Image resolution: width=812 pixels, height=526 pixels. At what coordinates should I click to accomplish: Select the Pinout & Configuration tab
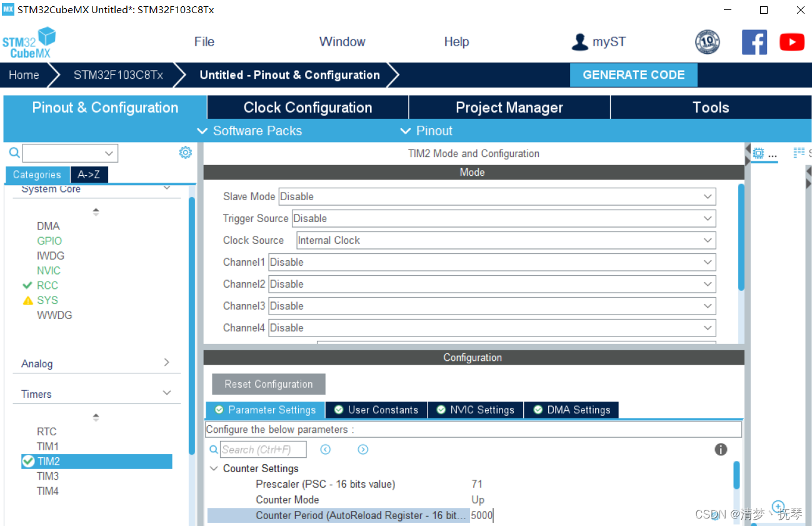click(x=105, y=108)
